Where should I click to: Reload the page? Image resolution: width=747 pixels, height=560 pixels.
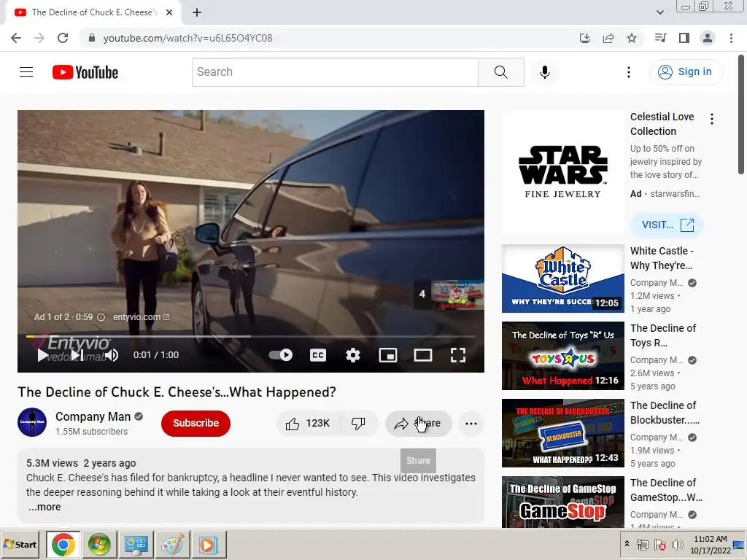pyautogui.click(x=63, y=38)
